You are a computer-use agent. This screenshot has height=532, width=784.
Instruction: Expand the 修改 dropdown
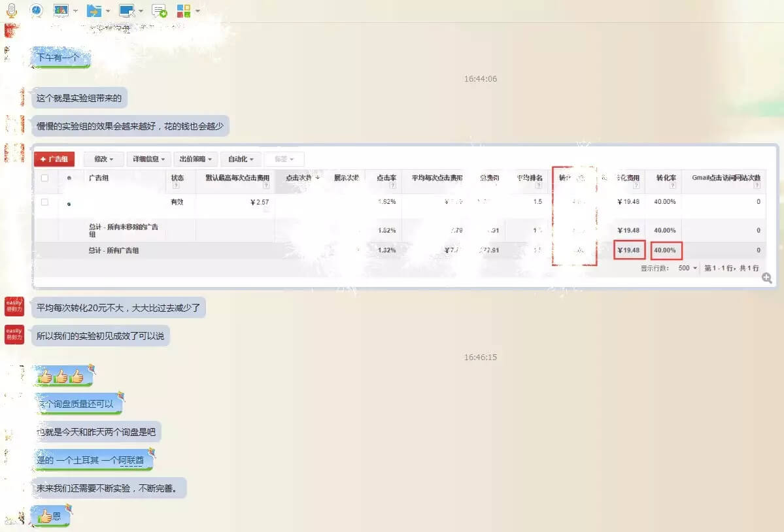[103, 159]
